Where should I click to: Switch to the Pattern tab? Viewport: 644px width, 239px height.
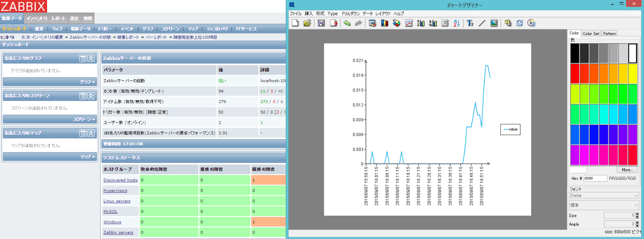coord(609,33)
